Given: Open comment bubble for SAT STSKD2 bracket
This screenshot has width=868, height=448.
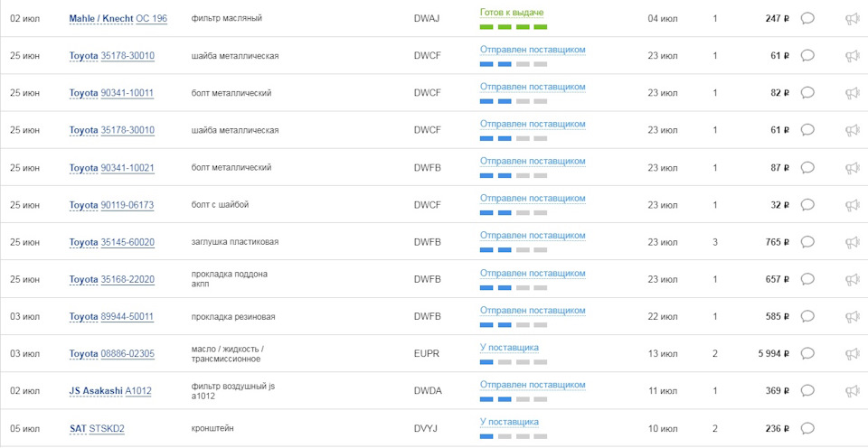Looking at the screenshot, I should pos(807,428).
